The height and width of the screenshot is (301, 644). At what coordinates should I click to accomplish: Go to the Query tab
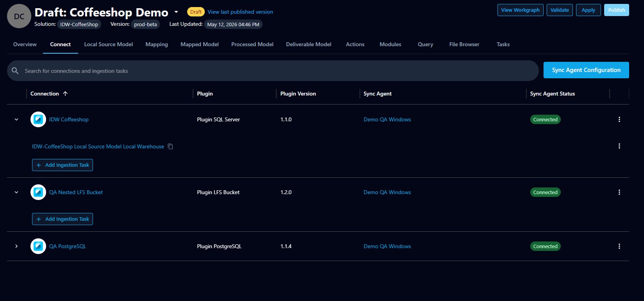pos(426,44)
